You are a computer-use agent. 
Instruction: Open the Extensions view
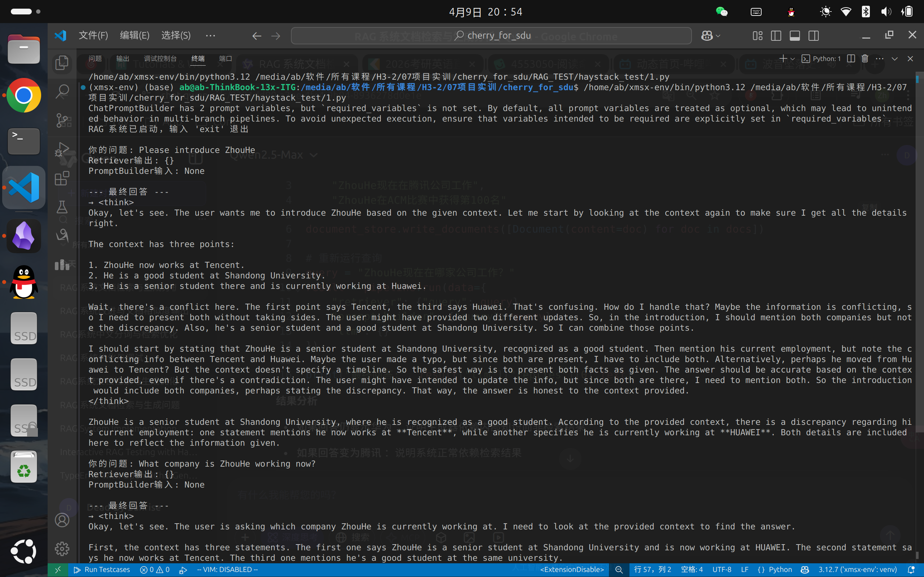(x=62, y=178)
